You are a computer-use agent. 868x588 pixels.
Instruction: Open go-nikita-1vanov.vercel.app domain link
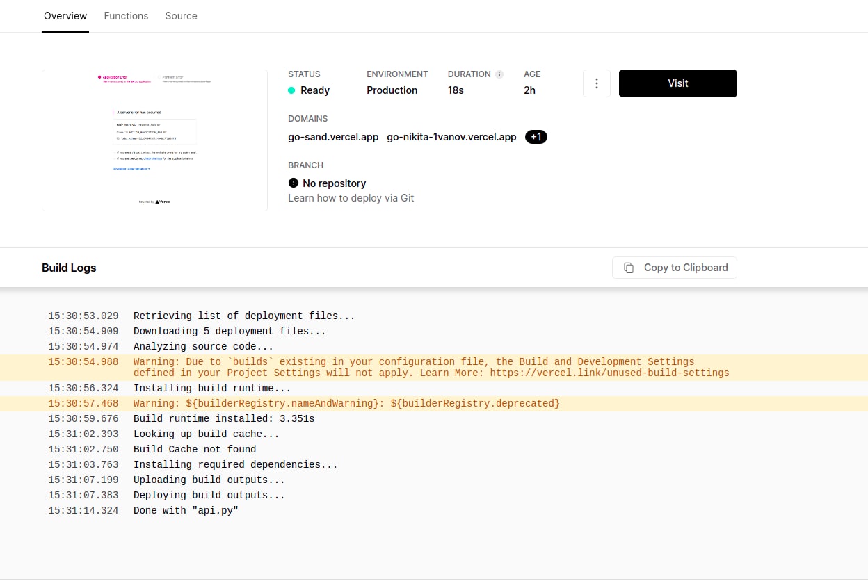pos(452,137)
